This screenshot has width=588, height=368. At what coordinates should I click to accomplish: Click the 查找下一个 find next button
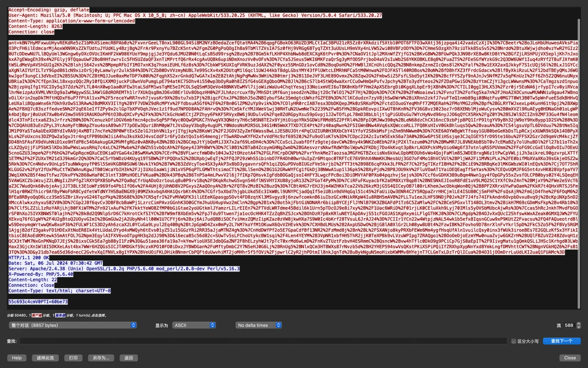click(561, 341)
